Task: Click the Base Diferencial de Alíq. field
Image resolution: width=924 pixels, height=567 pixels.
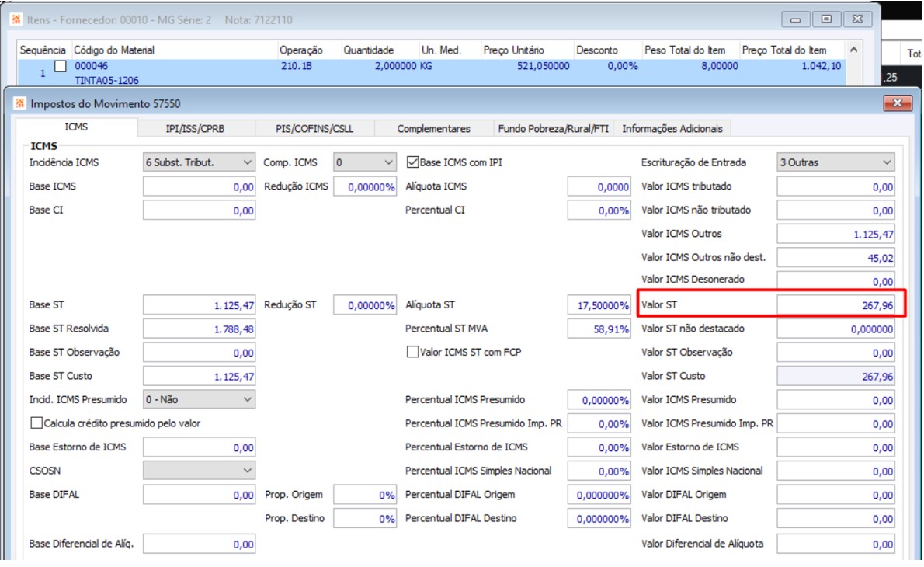Action: [x=200, y=544]
